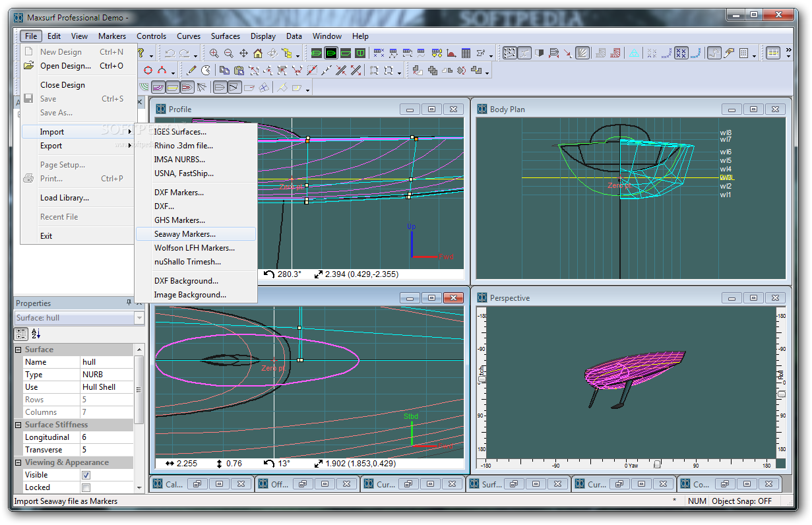
Task: Toggle the purple contour sections button
Action: coord(158,87)
